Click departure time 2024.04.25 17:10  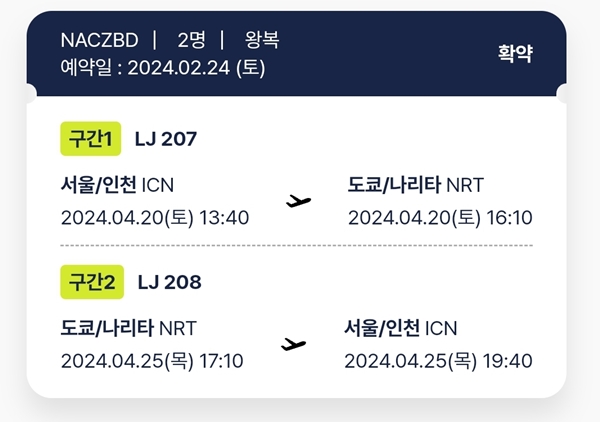152,361
